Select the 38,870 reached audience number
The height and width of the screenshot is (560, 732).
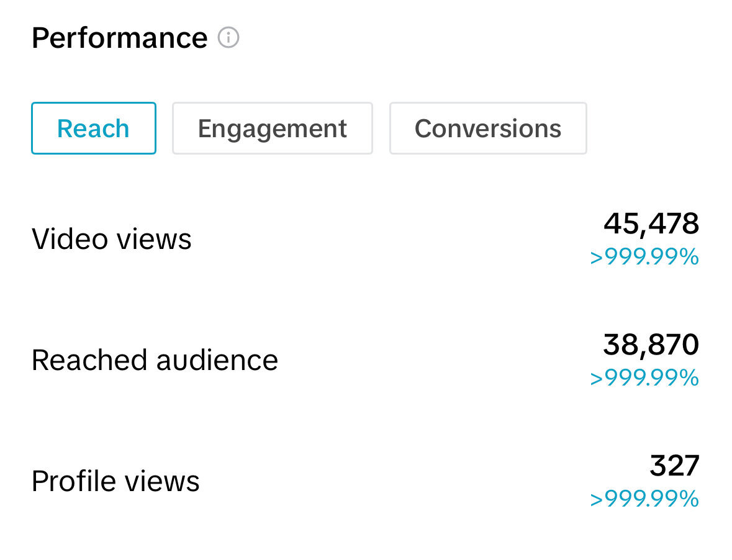coord(651,345)
